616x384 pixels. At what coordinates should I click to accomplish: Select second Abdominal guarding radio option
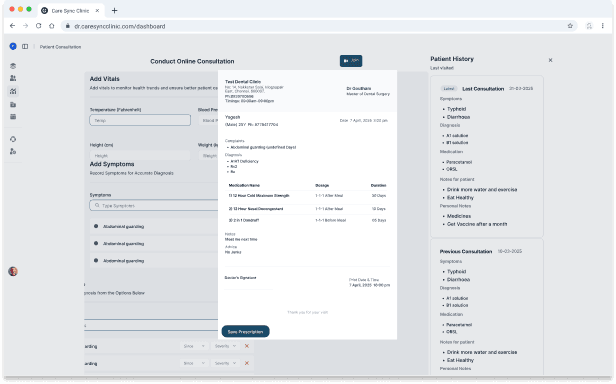96,244
